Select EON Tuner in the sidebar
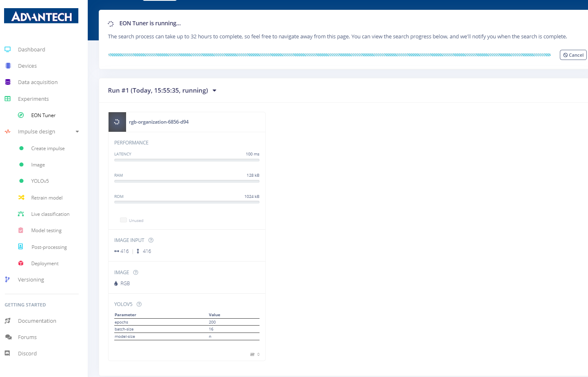588x377 pixels. pyautogui.click(x=43, y=115)
